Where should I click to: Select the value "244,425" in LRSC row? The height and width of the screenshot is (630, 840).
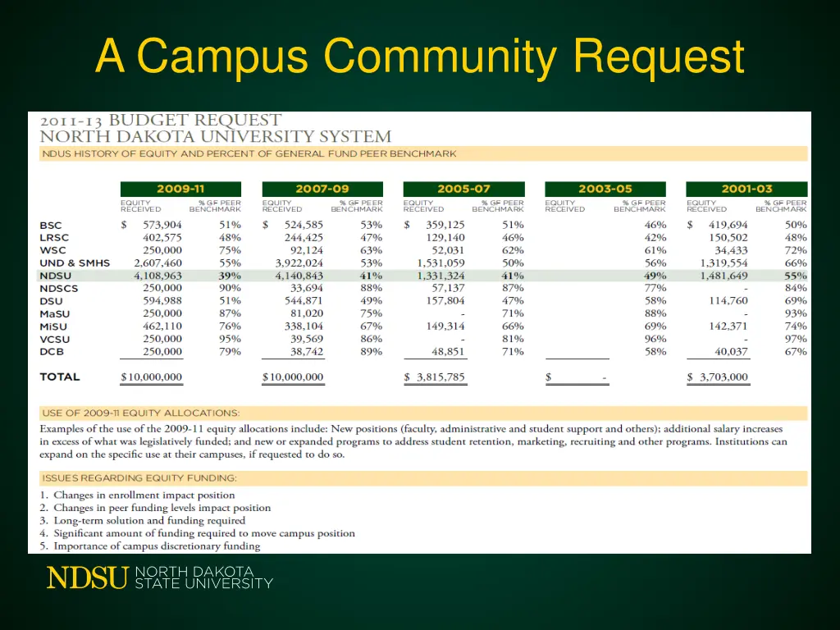(304, 237)
